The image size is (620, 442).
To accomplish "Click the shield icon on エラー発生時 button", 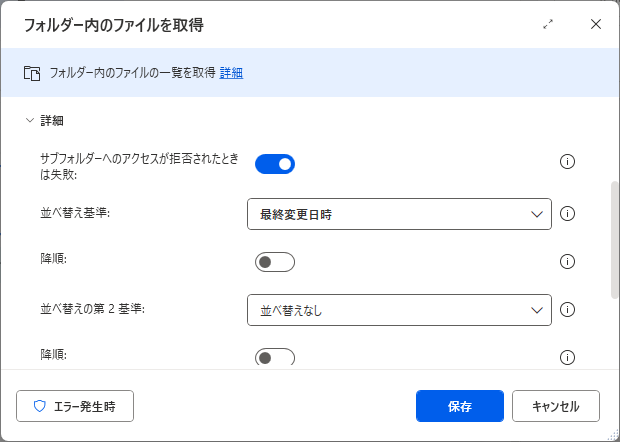I will pyautogui.click(x=40, y=406).
